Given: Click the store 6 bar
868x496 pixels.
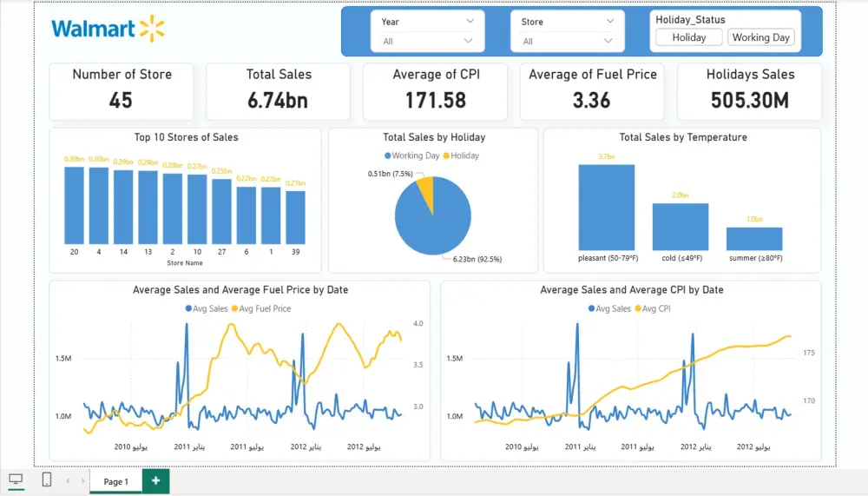Looking at the screenshot, I should tap(247, 215).
